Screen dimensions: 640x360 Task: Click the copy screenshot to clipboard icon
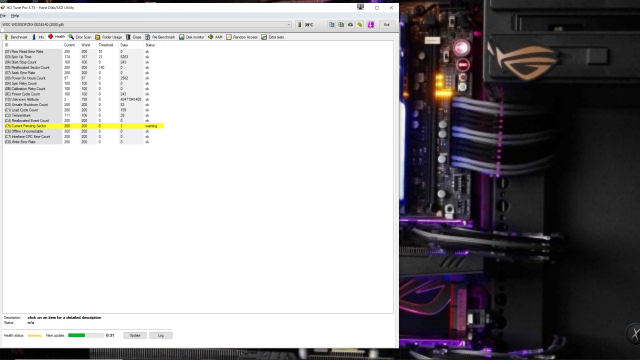(341, 24)
